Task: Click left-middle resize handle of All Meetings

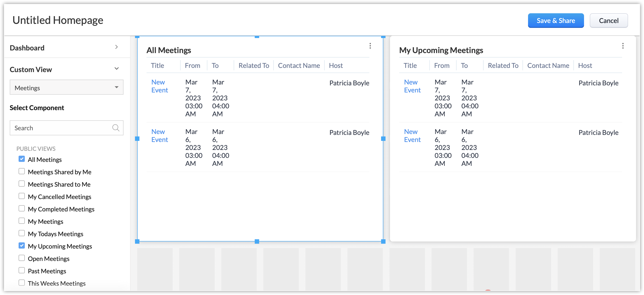Action: [137, 139]
